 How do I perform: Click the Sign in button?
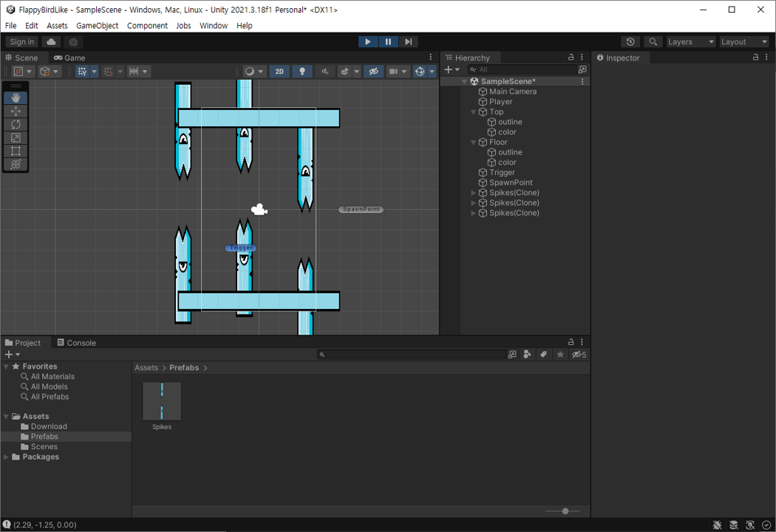pyautogui.click(x=21, y=41)
